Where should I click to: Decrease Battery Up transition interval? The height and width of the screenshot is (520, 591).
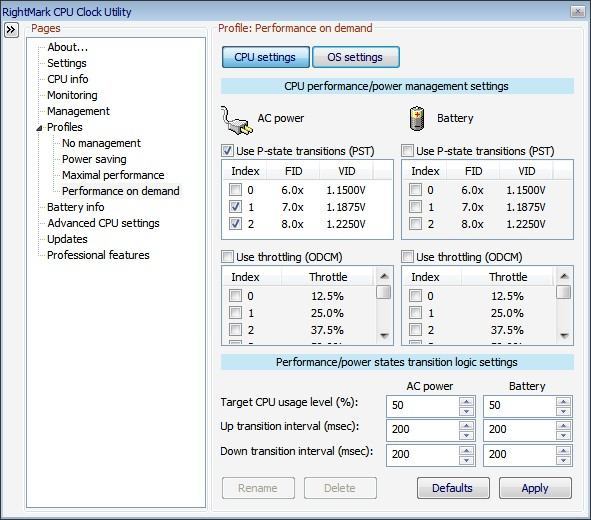pos(563,436)
